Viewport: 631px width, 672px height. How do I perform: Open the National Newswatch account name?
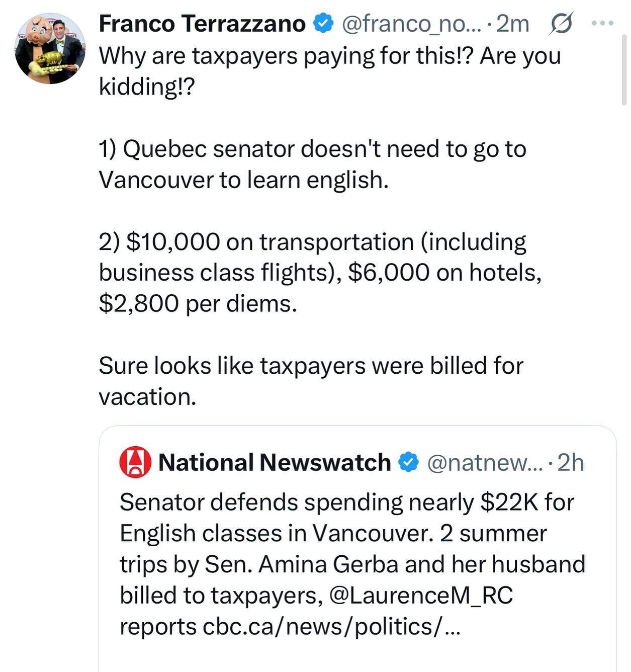click(x=275, y=462)
